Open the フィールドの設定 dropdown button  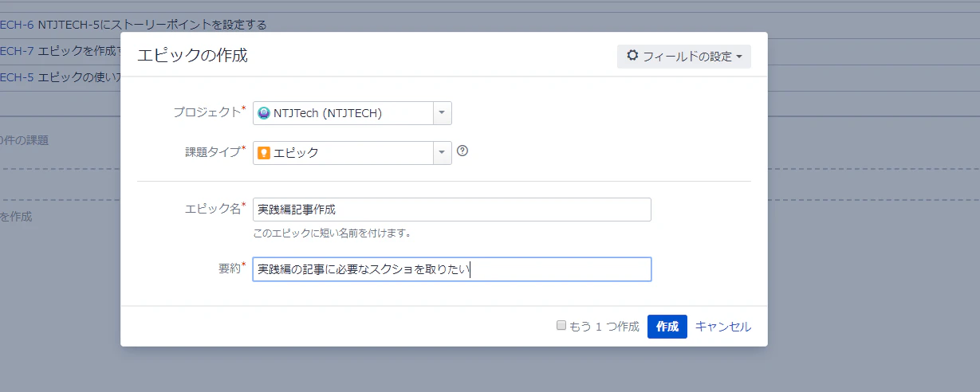[x=683, y=57]
